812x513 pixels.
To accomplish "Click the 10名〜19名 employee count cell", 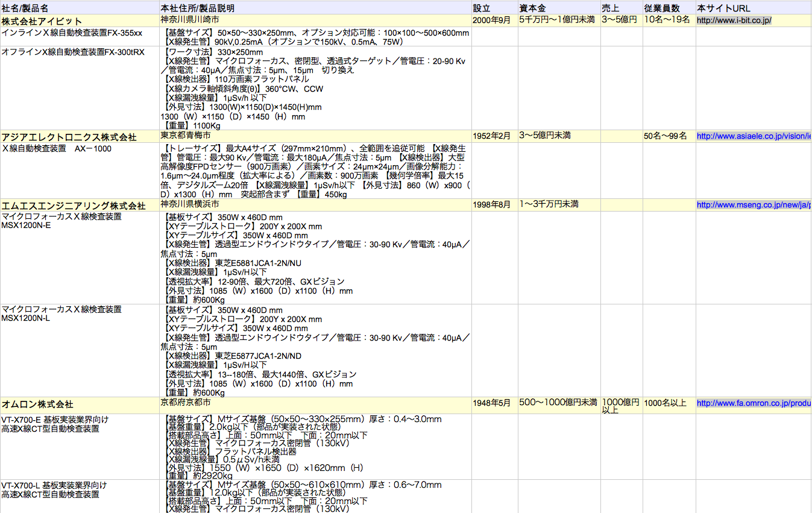I will 669,21.
